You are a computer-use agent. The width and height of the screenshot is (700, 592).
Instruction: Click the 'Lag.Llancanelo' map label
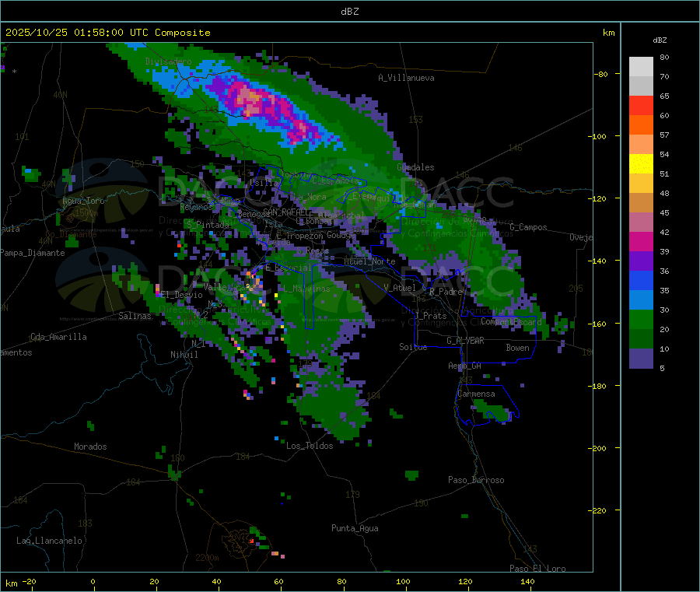point(49,541)
